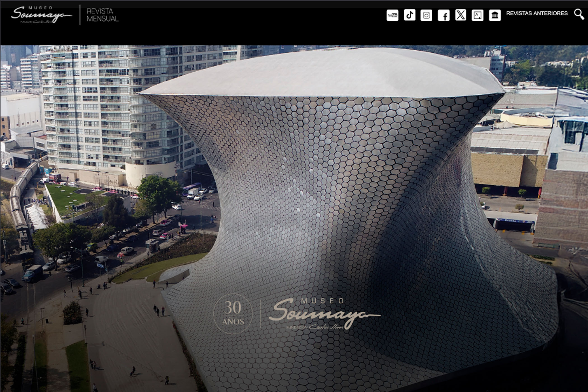Click the vertical divider beside Revista Mensual
Image resolution: width=588 pixels, height=392 pixels.
coord(80,15)
